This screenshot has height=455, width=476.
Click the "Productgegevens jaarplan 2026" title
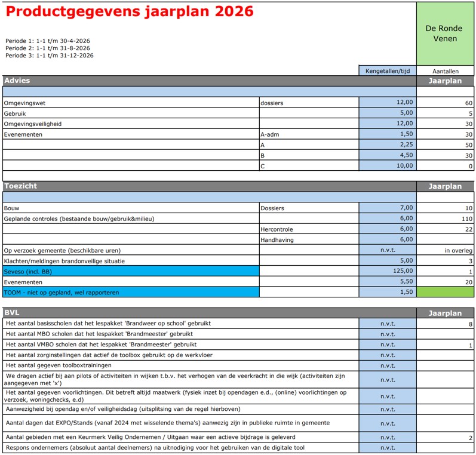tap(130, 12)
